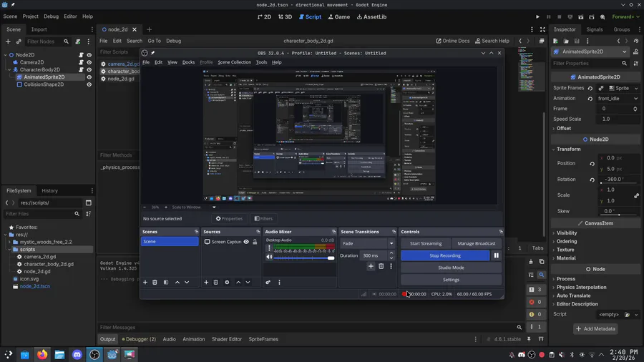Open Search Help in the script editor
Image resolution: width=644 pixels, height=362 pixels.
click(x=492, y=41)
